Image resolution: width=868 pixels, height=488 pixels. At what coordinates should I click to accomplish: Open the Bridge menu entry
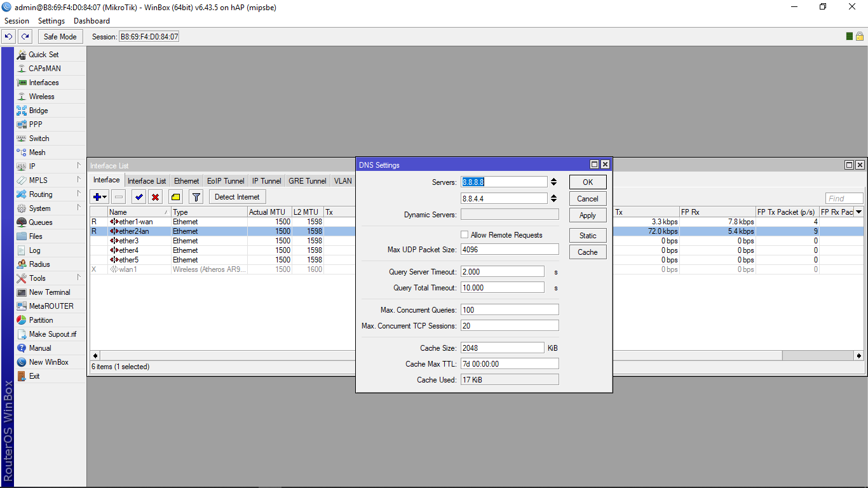50,111
